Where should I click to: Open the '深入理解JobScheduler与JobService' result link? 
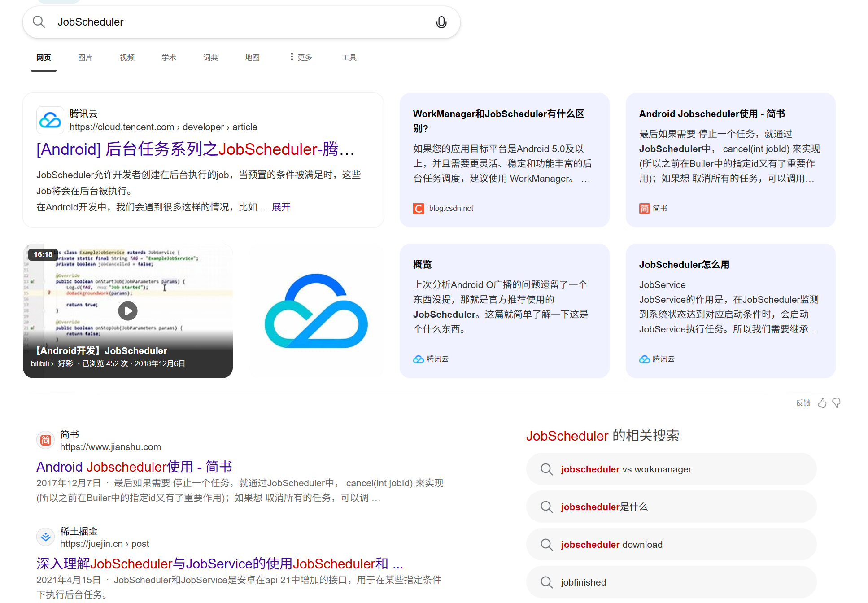click(219, 564)
